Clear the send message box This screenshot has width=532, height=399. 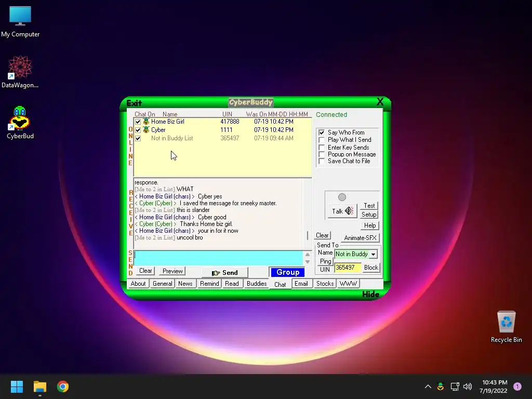point(145,271)
